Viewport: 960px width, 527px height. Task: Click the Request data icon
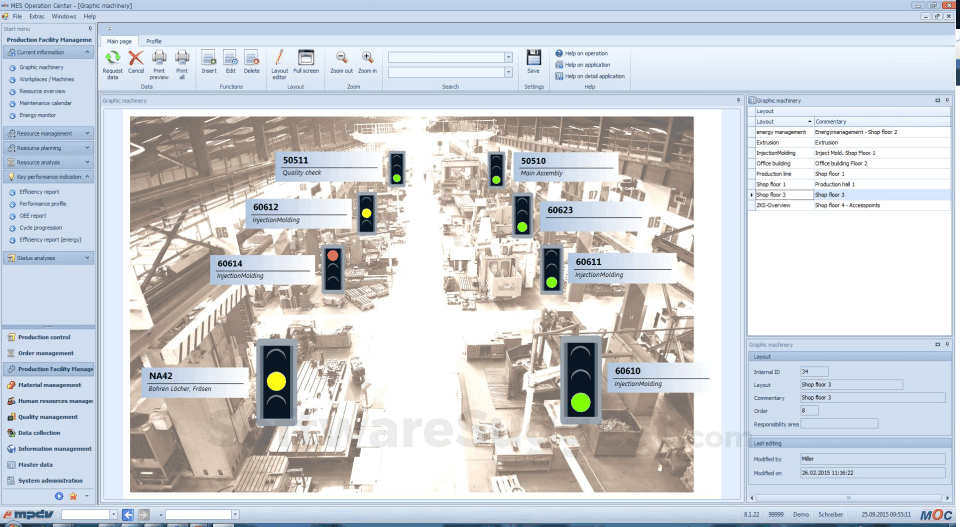(x=113, y=58)
